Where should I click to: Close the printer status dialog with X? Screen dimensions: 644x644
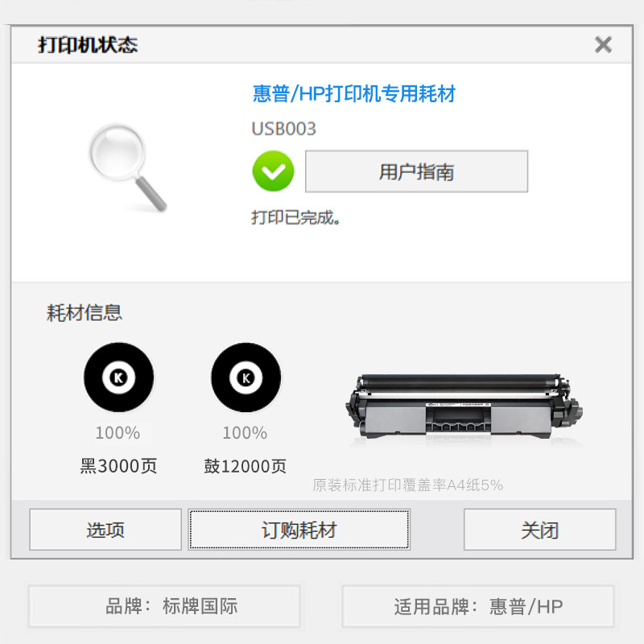[x=603, y=44]
